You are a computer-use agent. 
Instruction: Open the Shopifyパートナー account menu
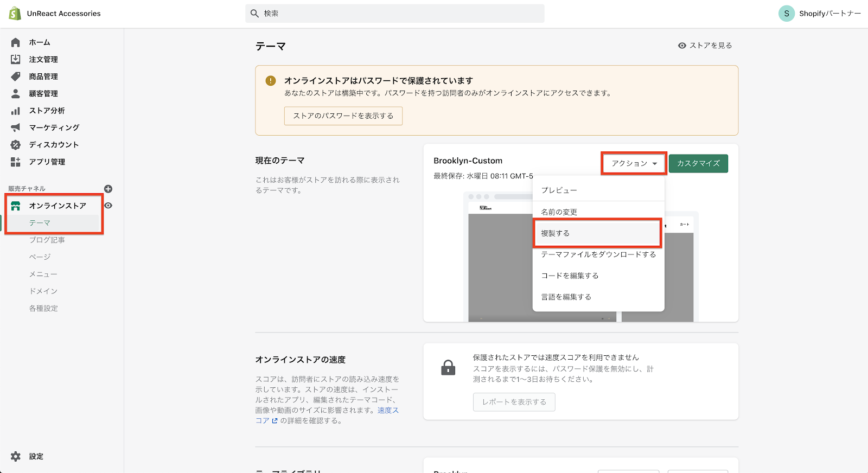(819, 14)
